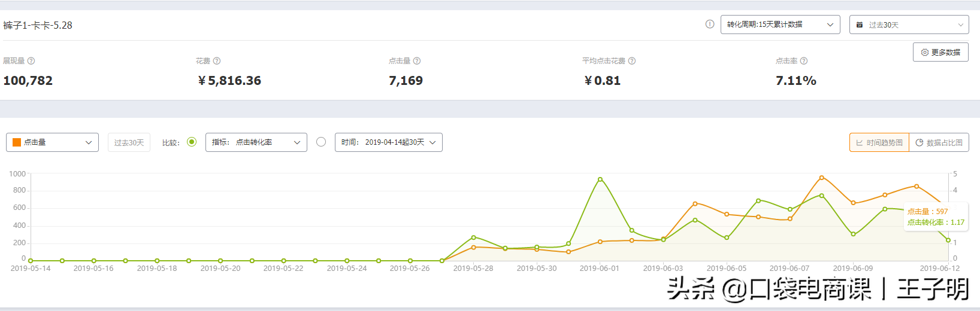Image resolution: width=980 pixels, height=311 pixels.
Task: Click the orange peak point at 2019-06-08
Action: [x=821, y=178]
